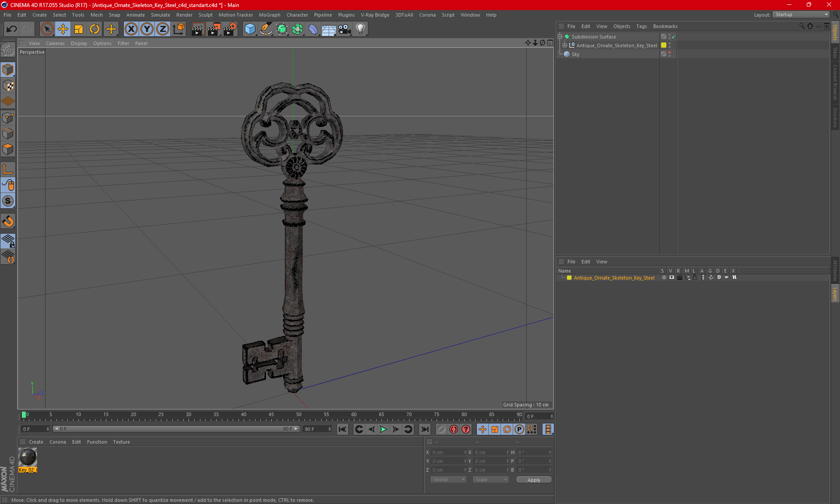
Task: Render the current view
Action: [198, 29]
